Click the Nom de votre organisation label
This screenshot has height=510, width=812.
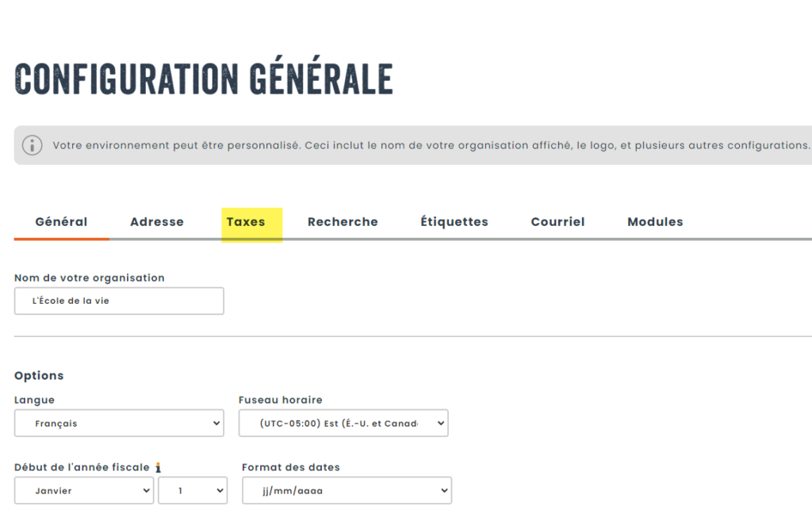pos(90,278)
